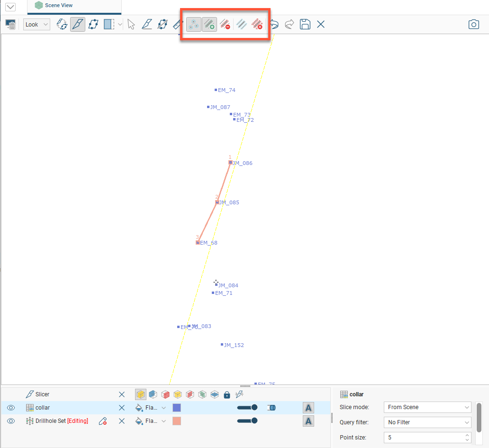Select the ruler measurement tool

(177, 24)
